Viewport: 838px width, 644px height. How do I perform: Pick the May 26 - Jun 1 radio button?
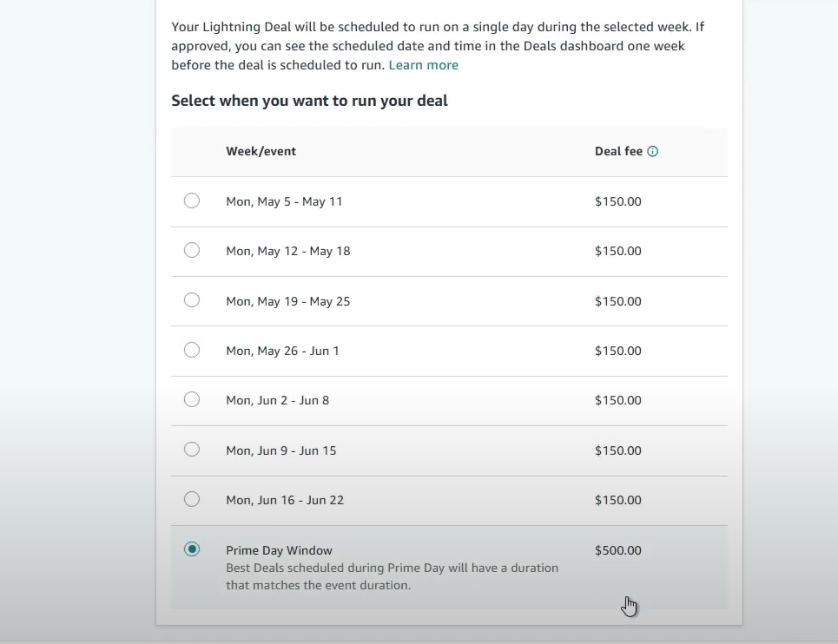(192, 350)
